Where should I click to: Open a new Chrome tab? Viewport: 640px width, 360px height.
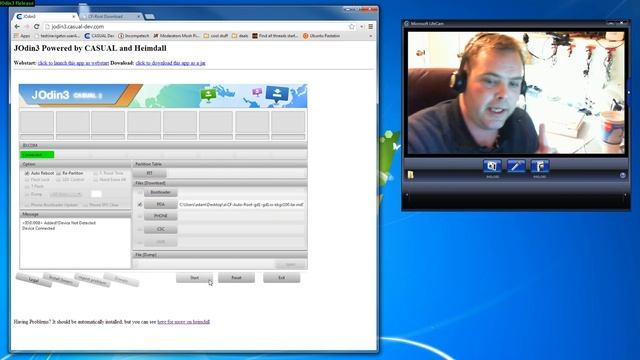tap(149, 16)
